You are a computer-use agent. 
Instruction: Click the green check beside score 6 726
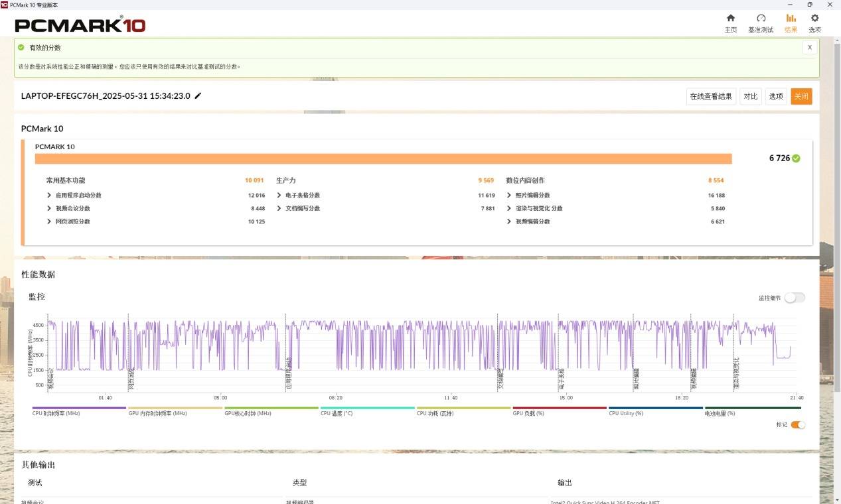coord(796,158)
